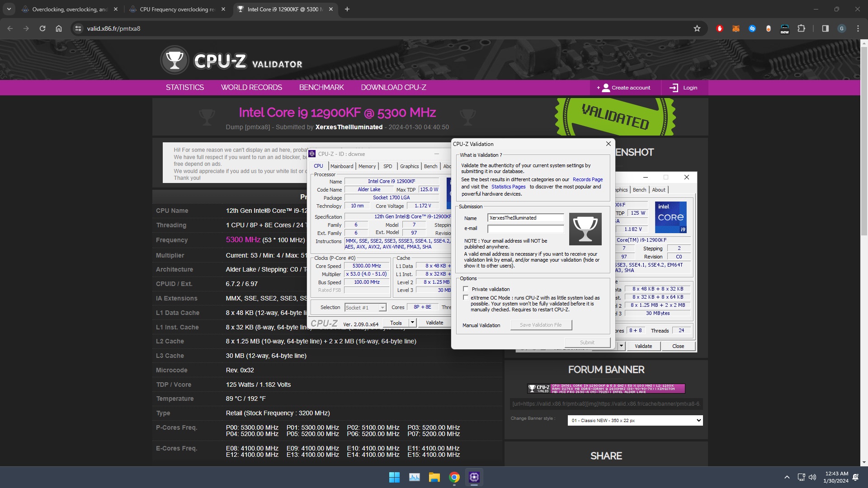868x488 pixels.
Task: Click the notification bell in taskbar
Action: pyautogui.click(x=855, y=477)
